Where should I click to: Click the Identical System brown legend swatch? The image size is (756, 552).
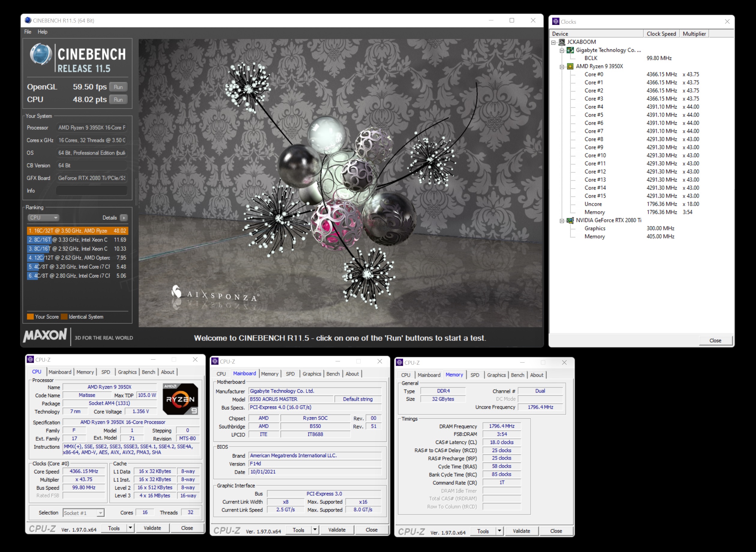click(64, 316)
